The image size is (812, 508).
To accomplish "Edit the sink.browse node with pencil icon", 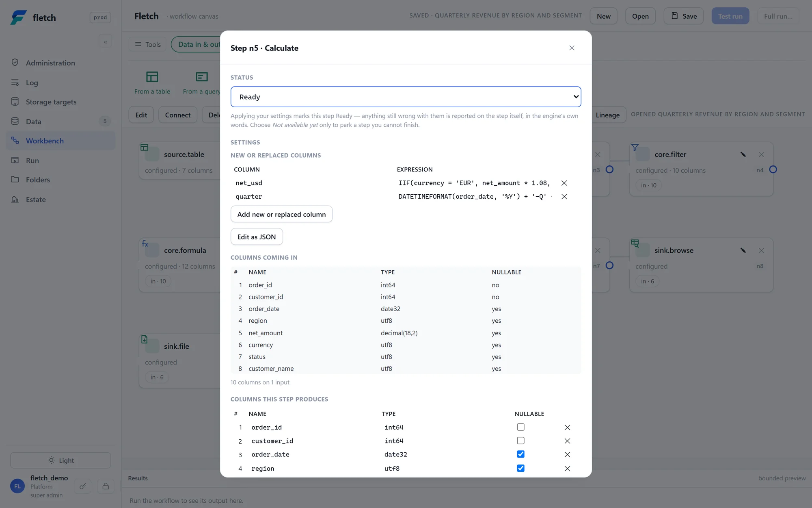I will click(743, 250).
